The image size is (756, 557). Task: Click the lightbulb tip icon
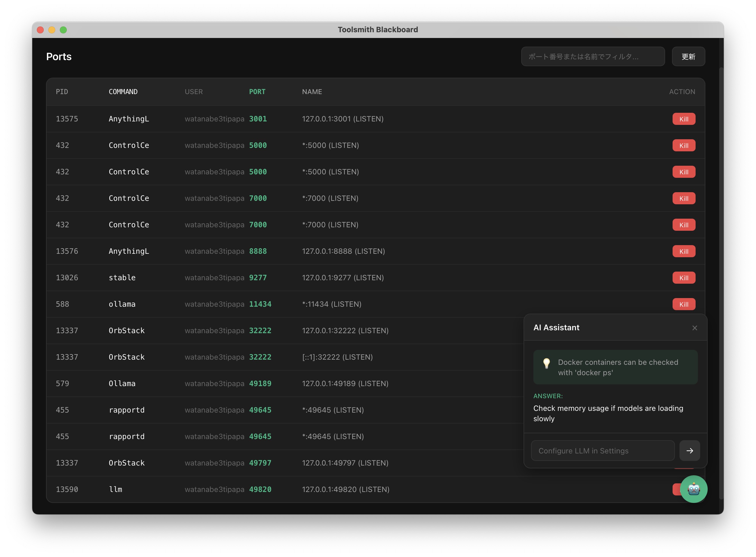pos(546,363)
